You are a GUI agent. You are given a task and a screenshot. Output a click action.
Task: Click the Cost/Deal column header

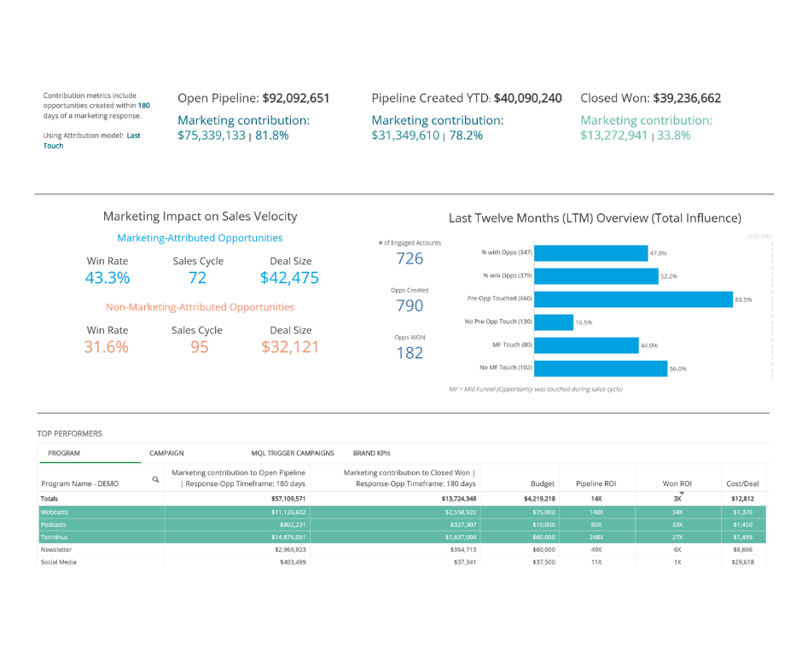[742, 484]
